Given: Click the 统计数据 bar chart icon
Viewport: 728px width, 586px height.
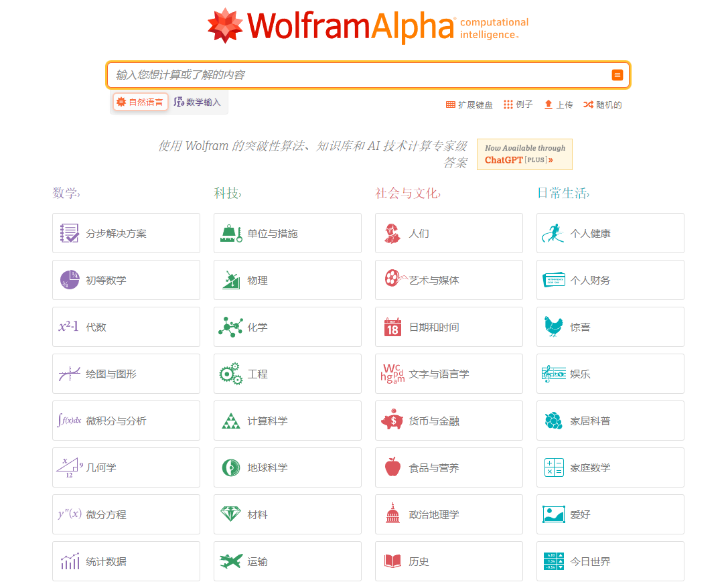Looking at the screenshot, I should point(70,561).
